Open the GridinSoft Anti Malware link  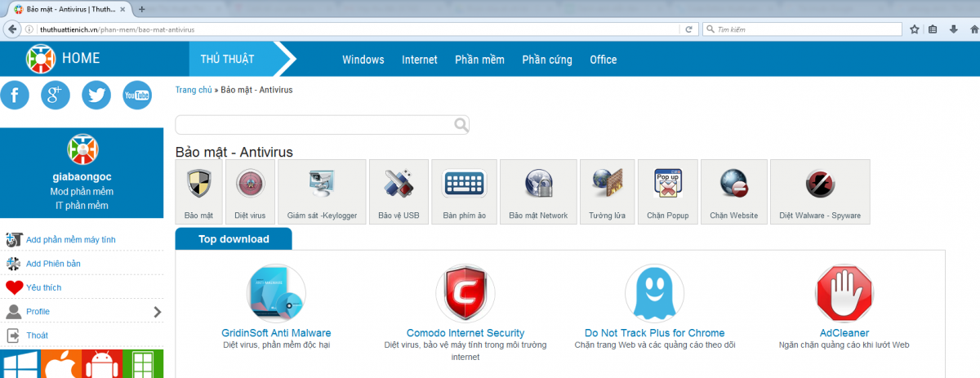coord(276,333)
